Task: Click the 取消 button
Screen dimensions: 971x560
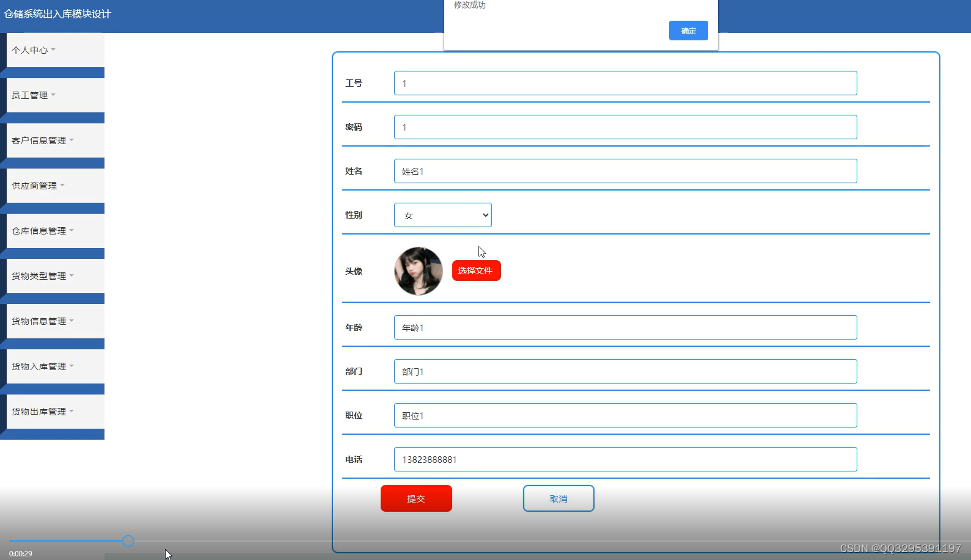Action: 559,498
